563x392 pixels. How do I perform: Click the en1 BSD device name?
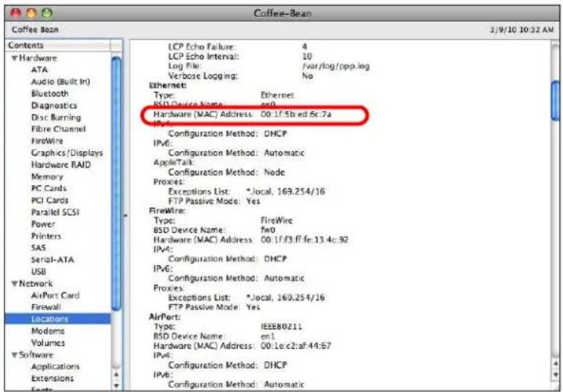click(x=268, y=337)
